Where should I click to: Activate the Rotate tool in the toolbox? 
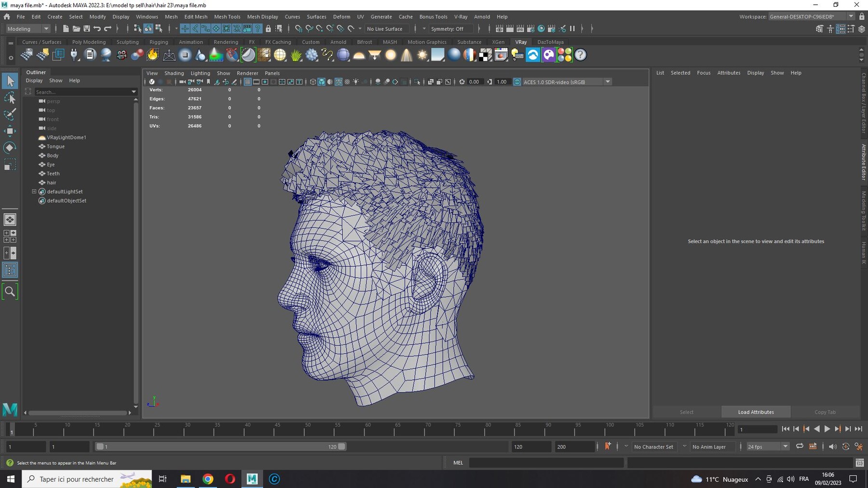point(10,147)
